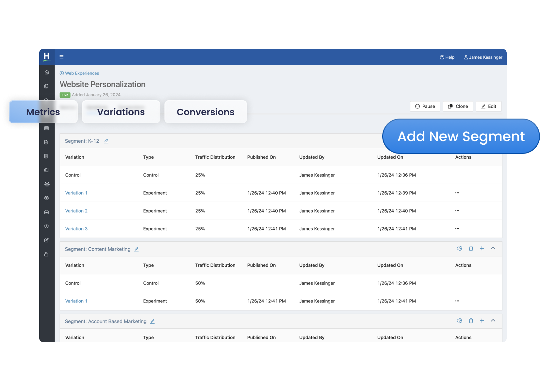
Task: Collapse the Content Marketing segment
Action: 493,249
